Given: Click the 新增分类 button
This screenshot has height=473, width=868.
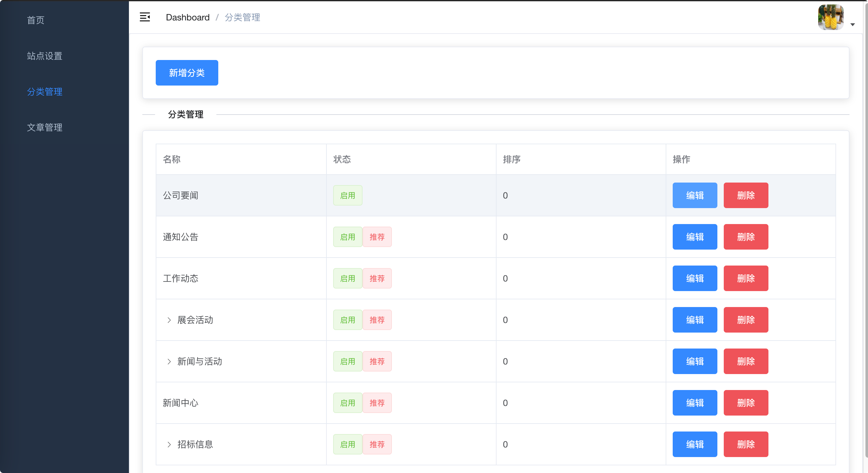Looking at the screenshot, I should 187,73.
